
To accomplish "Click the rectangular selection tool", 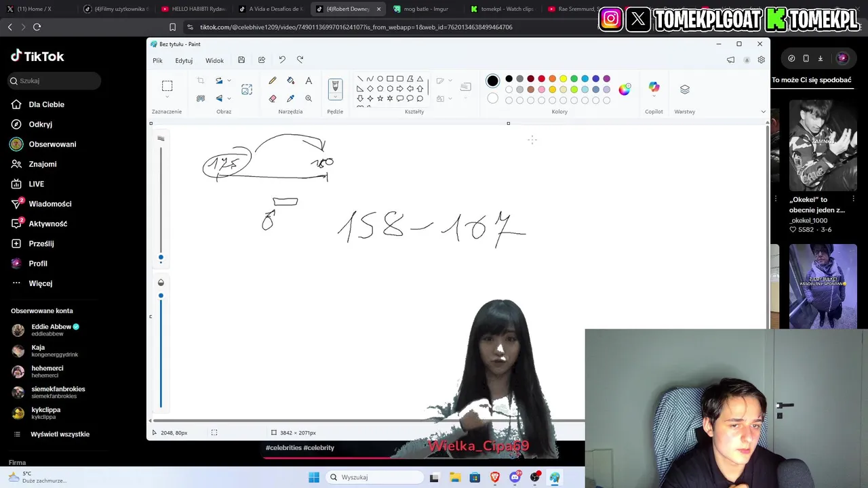I will [x=167, y=86].
